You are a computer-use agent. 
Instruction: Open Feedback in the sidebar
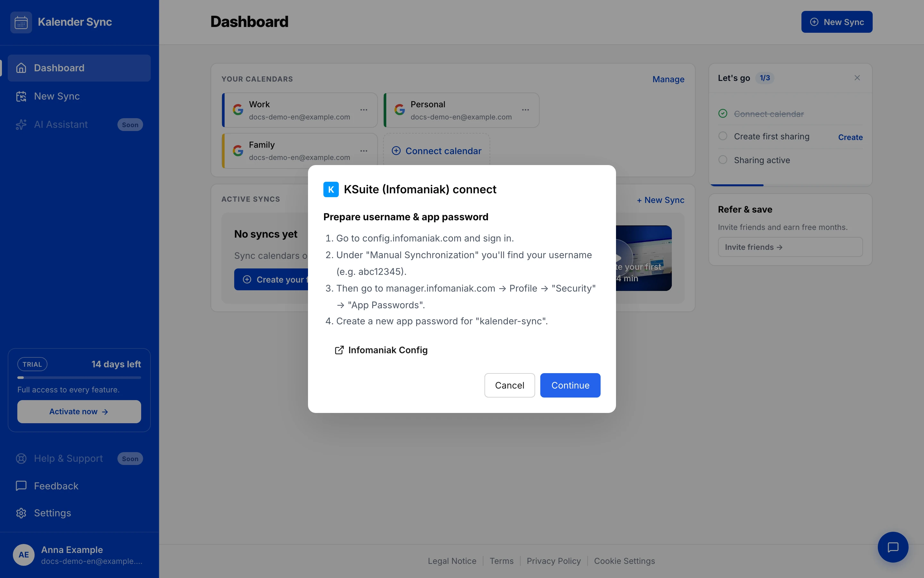click(79, 486)
